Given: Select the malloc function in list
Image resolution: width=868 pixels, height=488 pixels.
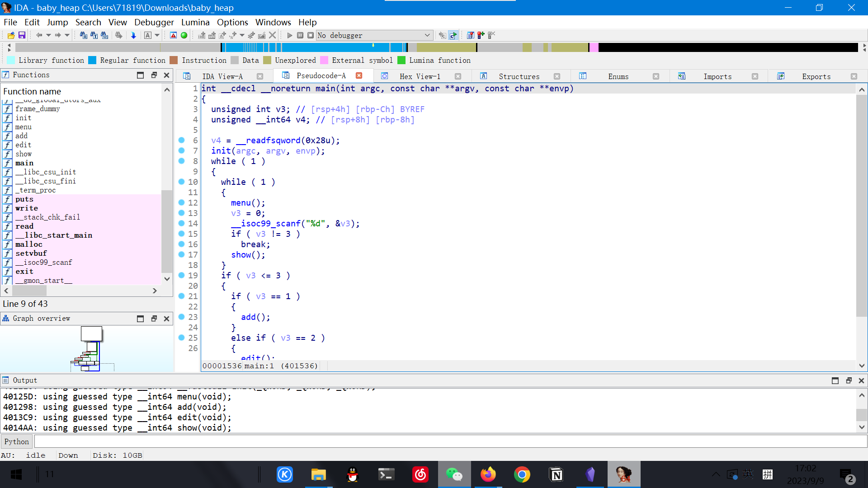Looking at the screenshot, I should pyautogui.click(x=29, y=244).
